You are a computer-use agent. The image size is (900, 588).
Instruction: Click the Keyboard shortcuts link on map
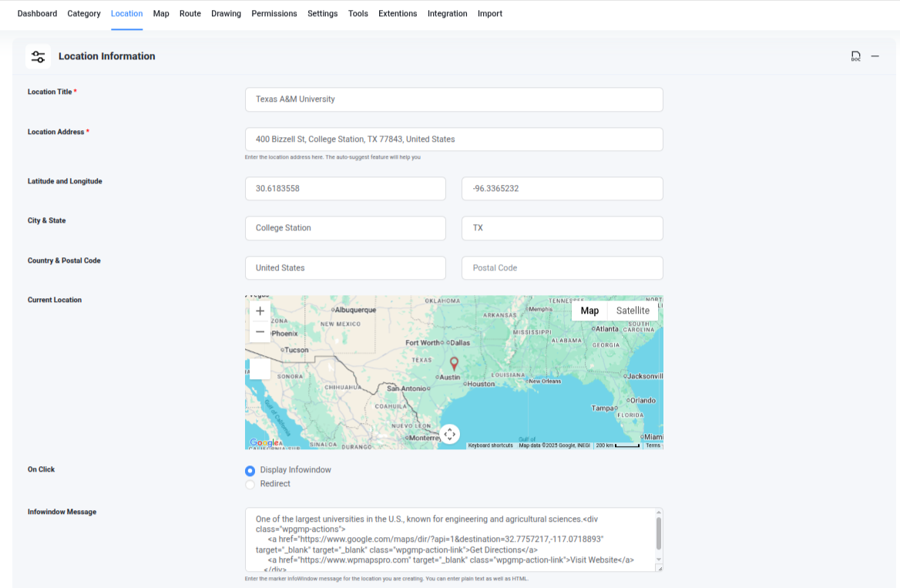click(x=491, y=444)
